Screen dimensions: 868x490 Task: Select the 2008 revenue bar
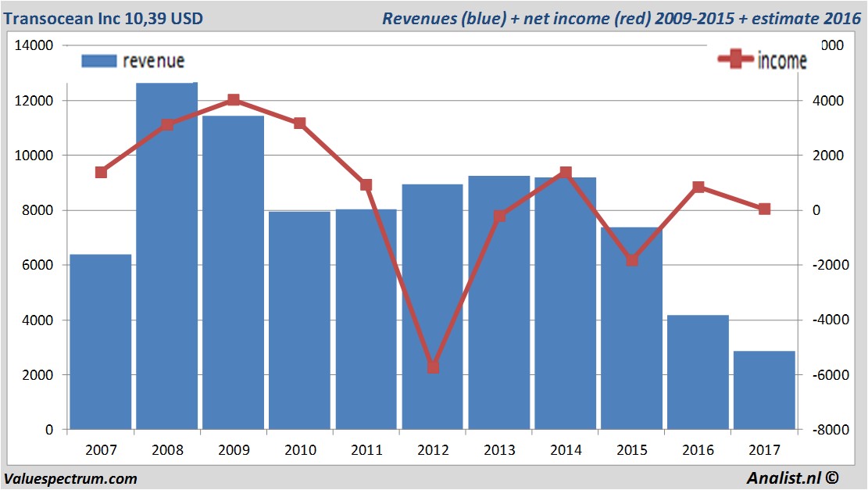(x=167, y=256)
